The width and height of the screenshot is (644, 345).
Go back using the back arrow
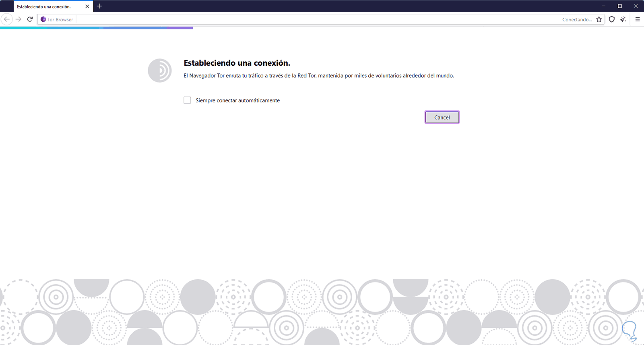point(7,19)
